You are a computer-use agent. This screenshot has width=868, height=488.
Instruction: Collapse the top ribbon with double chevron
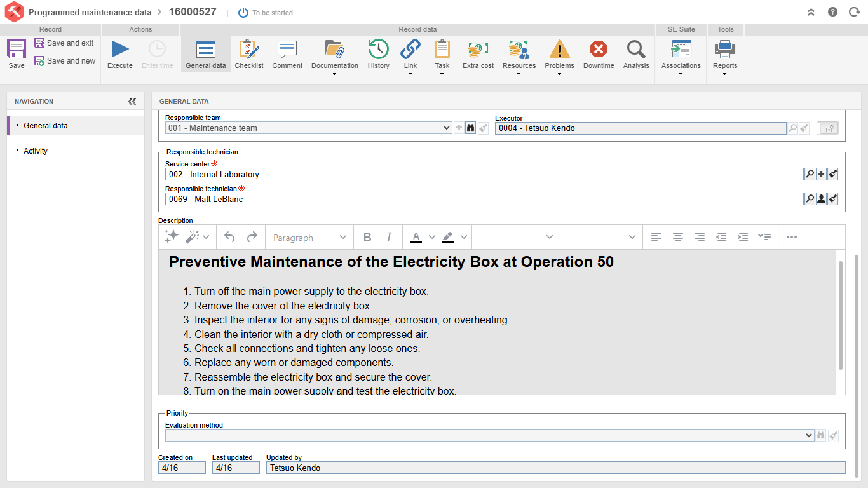click(811, 12)
